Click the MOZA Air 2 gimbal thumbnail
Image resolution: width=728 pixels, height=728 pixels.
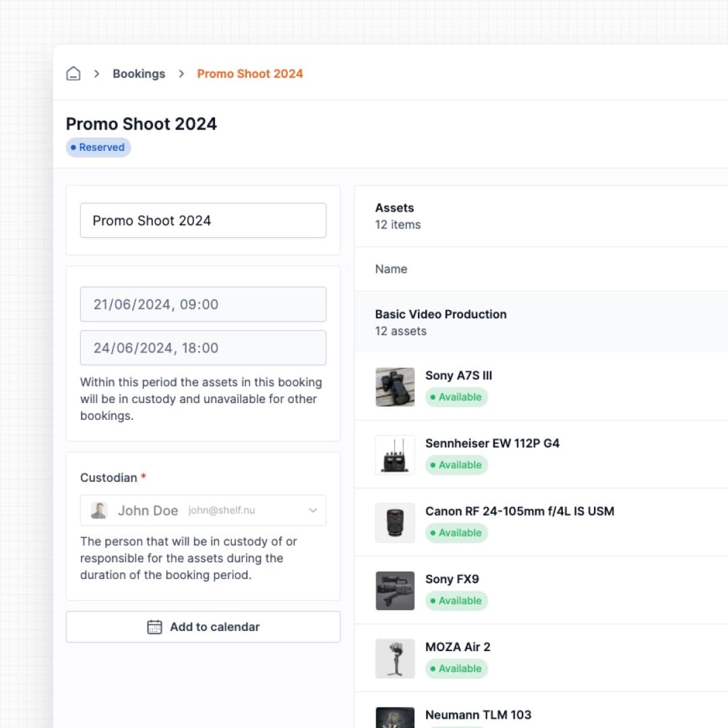[x=395, y=659]
